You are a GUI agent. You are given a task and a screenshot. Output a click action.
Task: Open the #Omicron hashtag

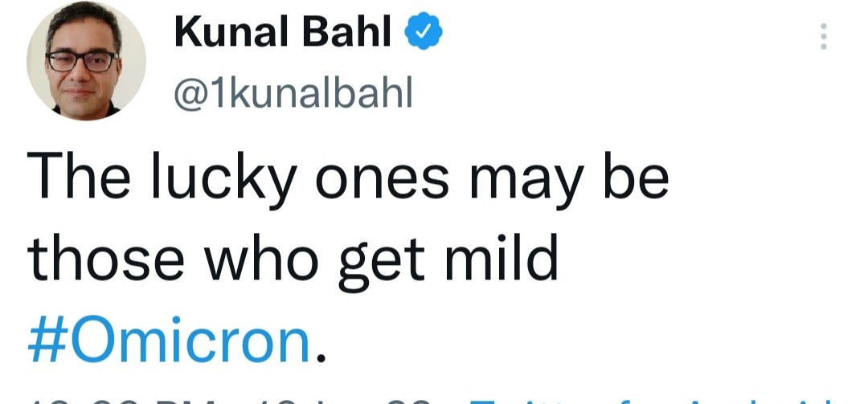tap(168, 339)
